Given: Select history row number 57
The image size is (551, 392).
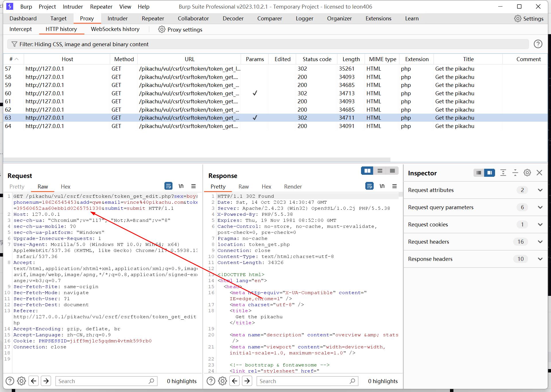Looking at the screenshot, I should (275, 69).
